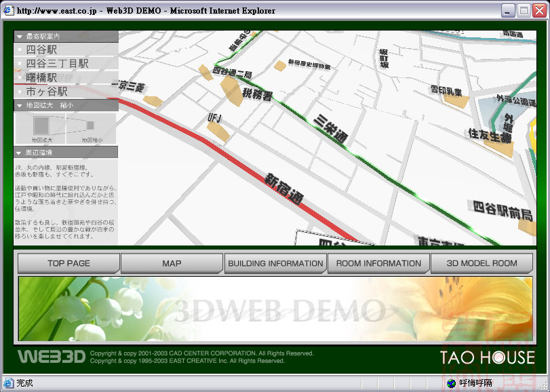Select 四谷三丁目駅 station in the list

[x=66, y=64]
